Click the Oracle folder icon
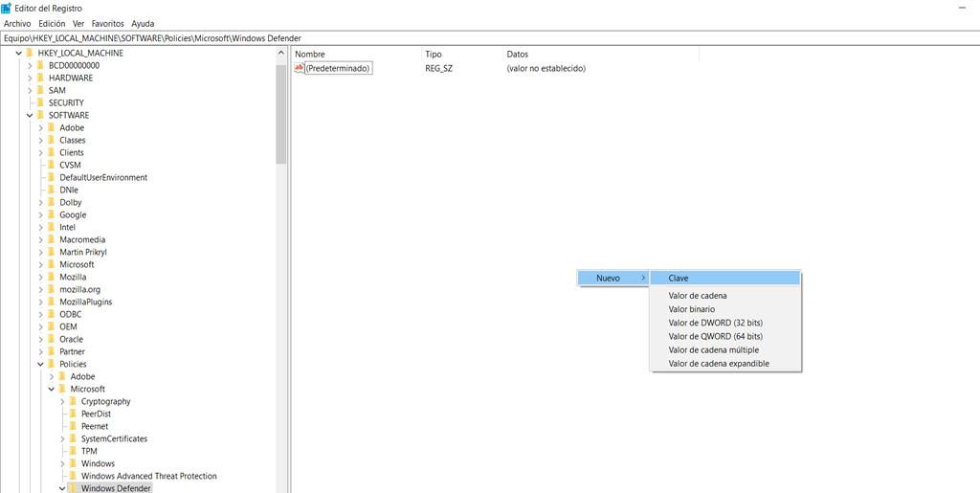The height and width of the screenshot is (493, 980). coord(52,339)
